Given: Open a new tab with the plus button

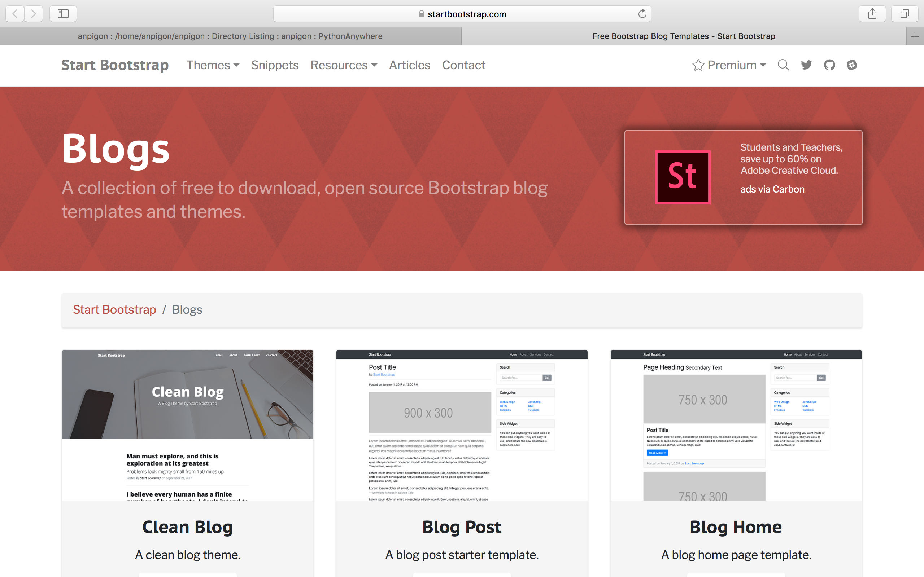Looking at the screenshot, I should coord(915,36).
